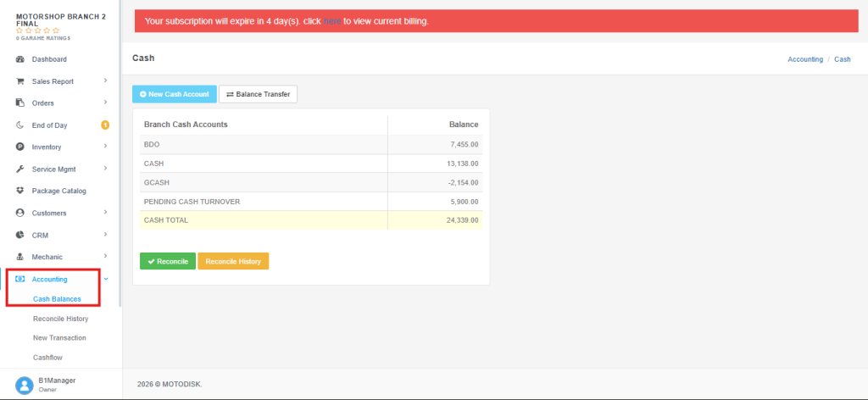Click the Dashboard gauge icon

[x=20, y=59]
